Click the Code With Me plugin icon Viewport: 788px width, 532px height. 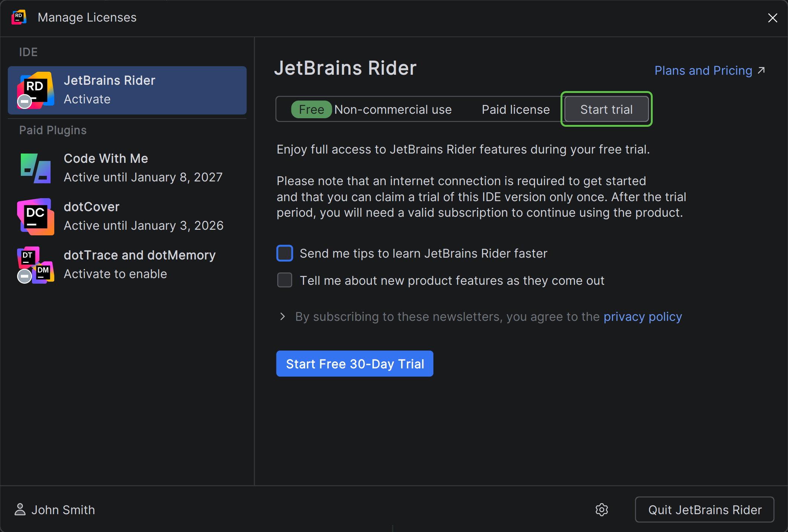[x=35, y=168]
